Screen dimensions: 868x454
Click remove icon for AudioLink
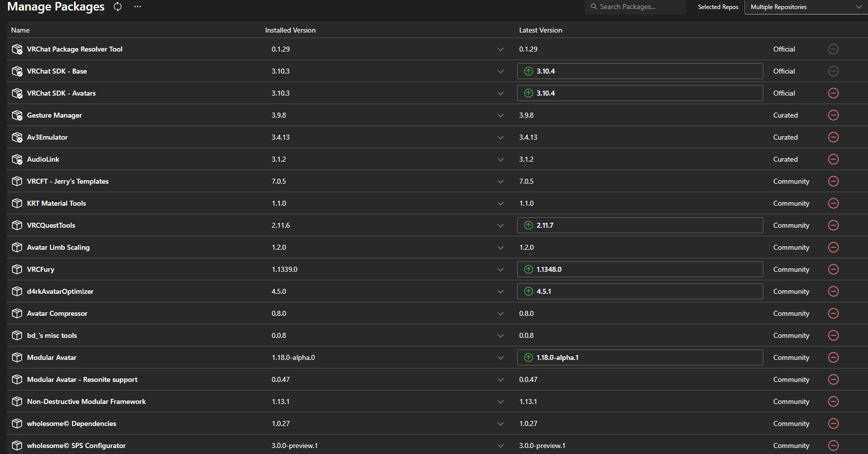(833, 159)
